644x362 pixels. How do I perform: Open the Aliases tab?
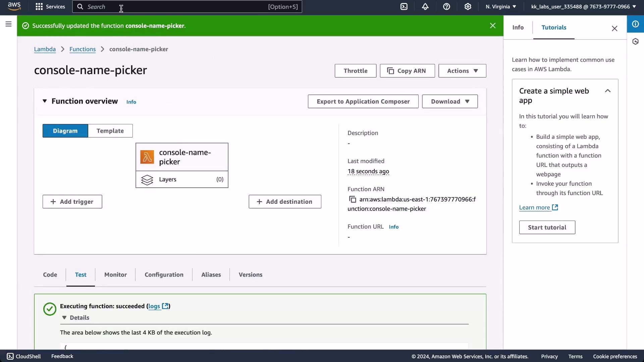tap(211, 275)
